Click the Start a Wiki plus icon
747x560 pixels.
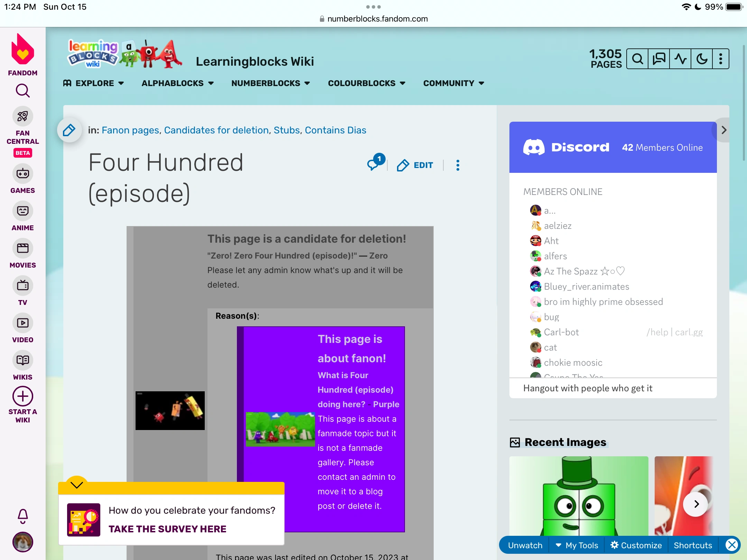23,396
